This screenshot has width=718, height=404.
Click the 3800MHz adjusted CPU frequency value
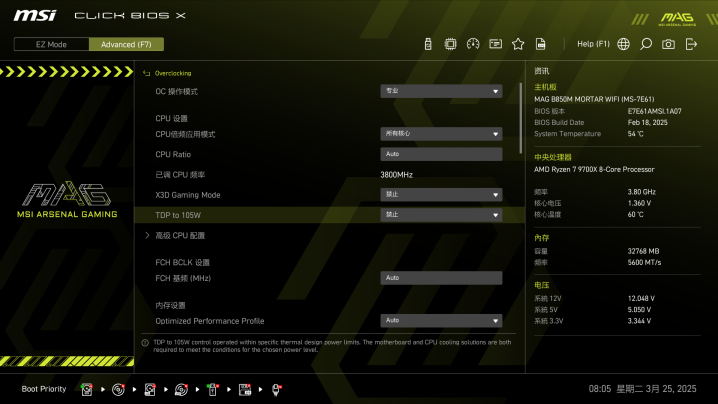[x=396, y=175]
